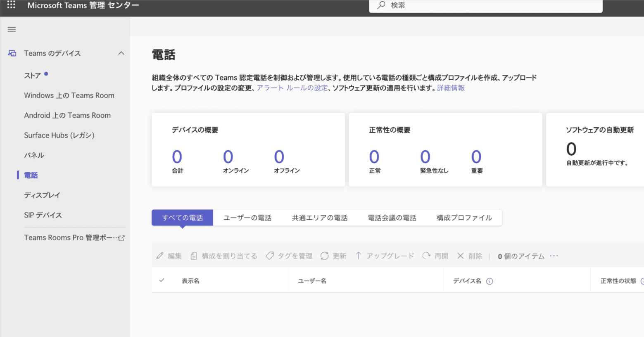Image resolution: width=644 pixels, height=337 pixels.
Task: Select the アップグレード upgrade arrow icon
Action: [359, 256]
